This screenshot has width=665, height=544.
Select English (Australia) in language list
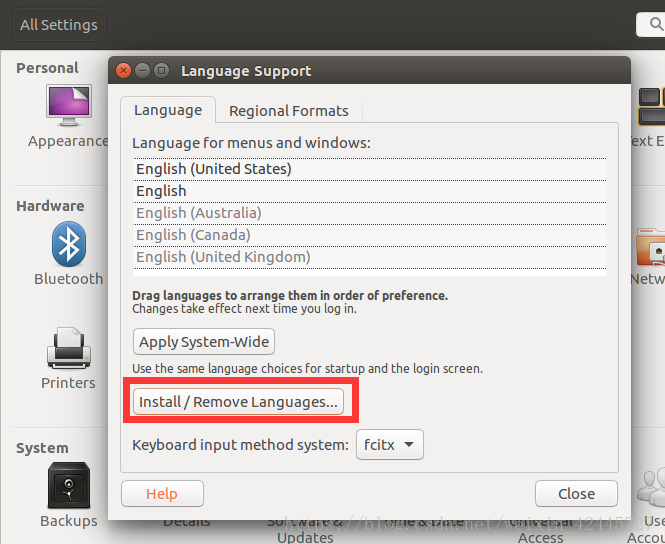click(369, 213)
